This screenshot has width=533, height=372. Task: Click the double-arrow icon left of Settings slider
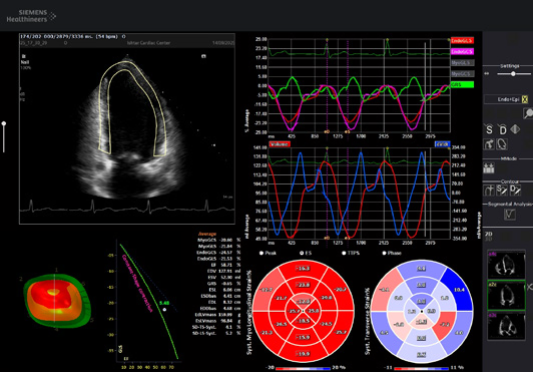tap(487, 73)
